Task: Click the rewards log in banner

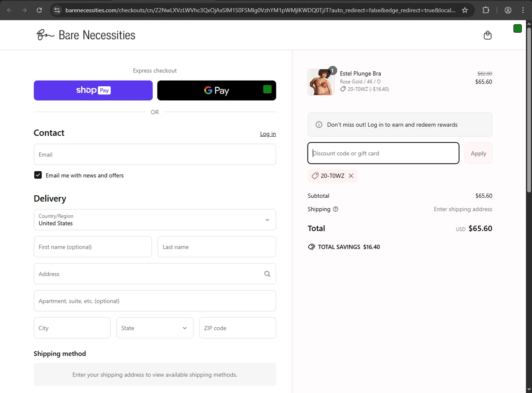Action: point(400,125)
